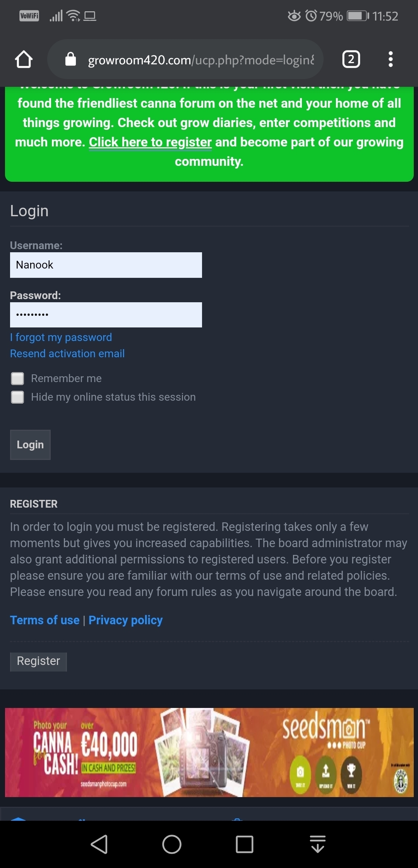This screenshot has width=418, height=868.
Task: Open the tab switcher showing 2 tabs
Action: pyautogui.click(x=351, y=60)
